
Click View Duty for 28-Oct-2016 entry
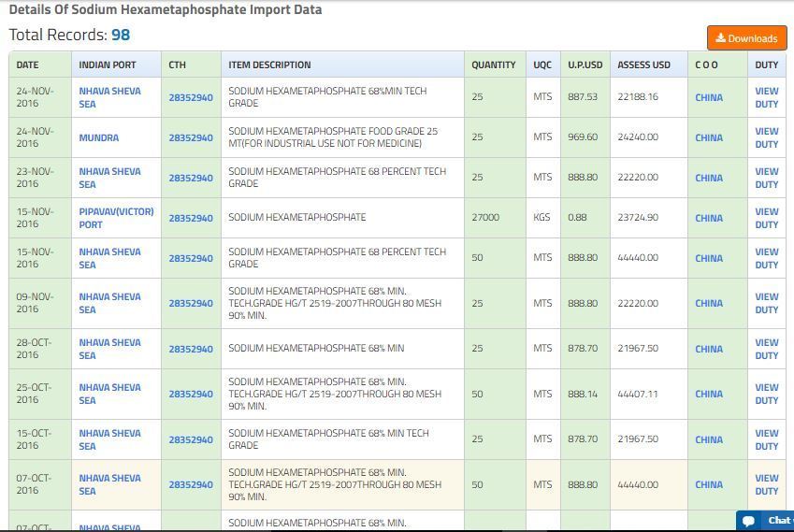coord(766,349)
